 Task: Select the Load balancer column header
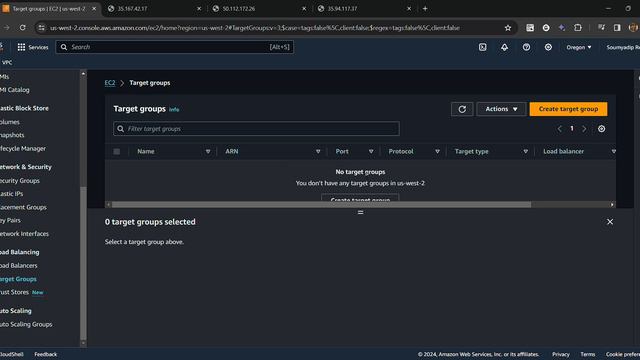(563, 151)
